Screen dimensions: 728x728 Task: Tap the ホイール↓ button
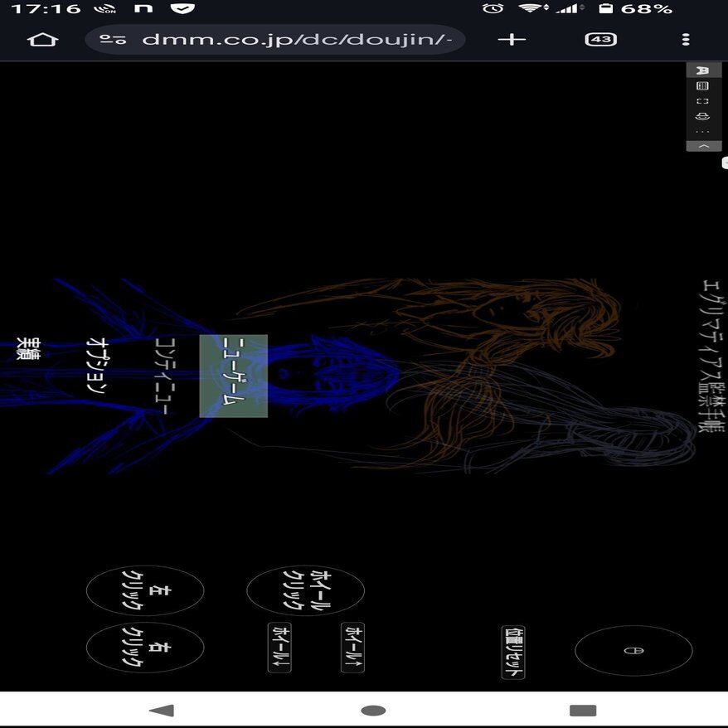point(279,648)
